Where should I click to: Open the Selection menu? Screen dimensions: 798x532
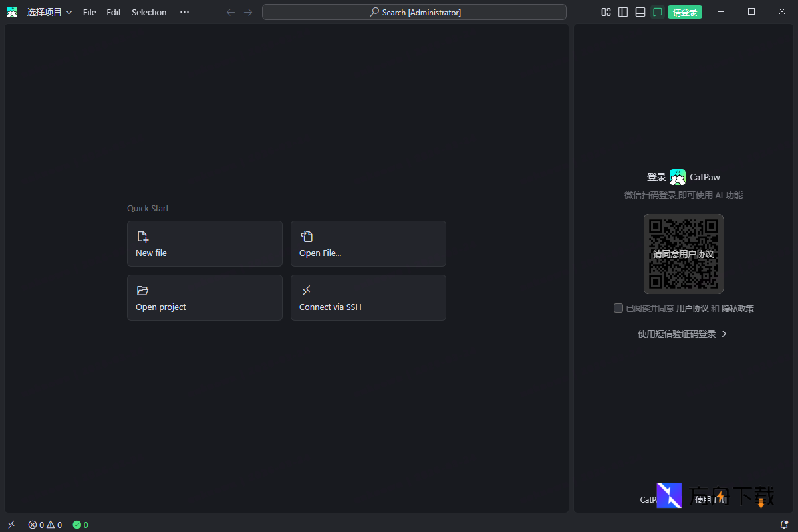click(x=149, y=12)
